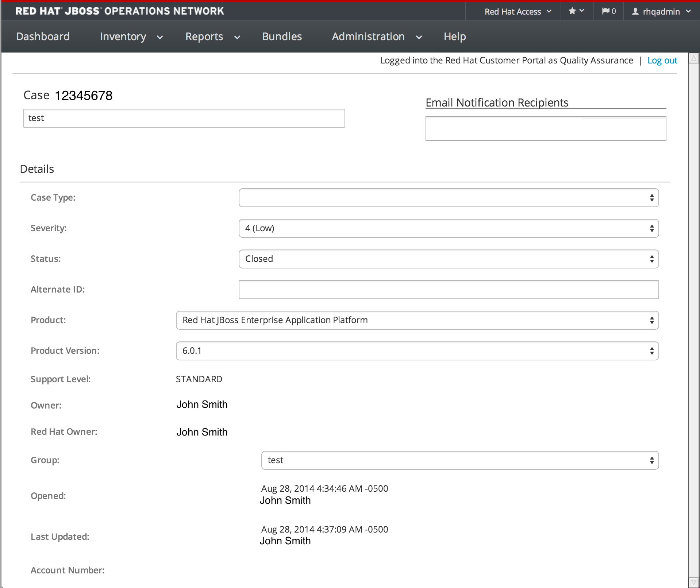Open the Group dropdown showing test
Screen dimensions: 700x588
tap(460, 460)
